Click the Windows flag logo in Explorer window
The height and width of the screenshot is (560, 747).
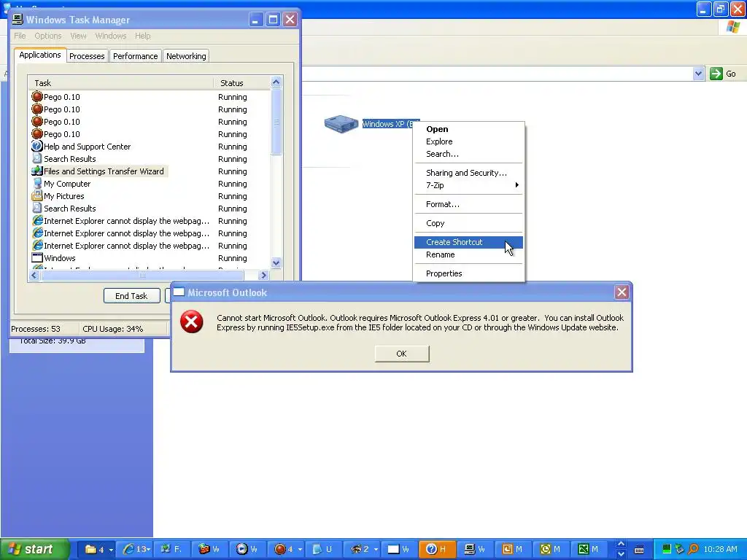pos(733,27)
